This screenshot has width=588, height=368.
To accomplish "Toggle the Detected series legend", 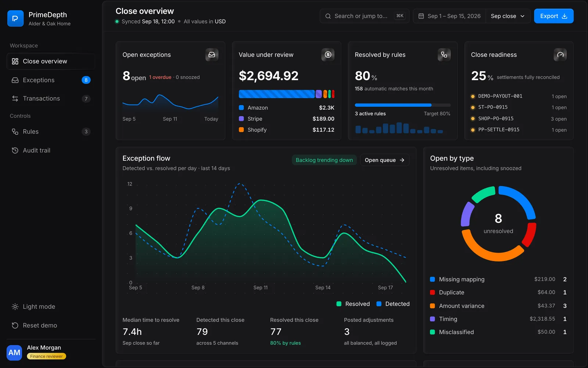I will pos(393,304).
